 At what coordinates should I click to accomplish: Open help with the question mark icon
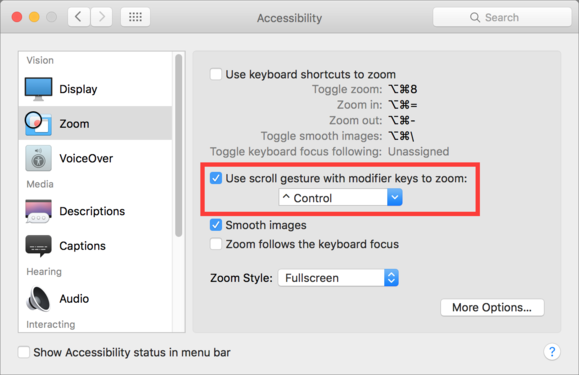(552, 352)
